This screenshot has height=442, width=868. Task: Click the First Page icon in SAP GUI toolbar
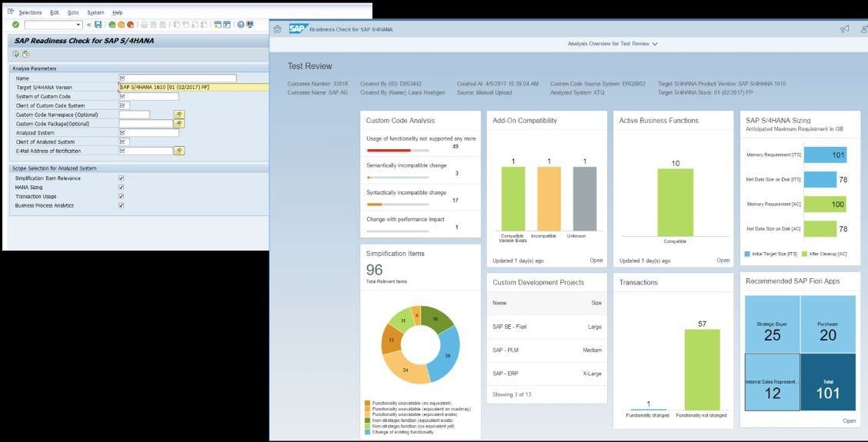(x=176, y=25)
